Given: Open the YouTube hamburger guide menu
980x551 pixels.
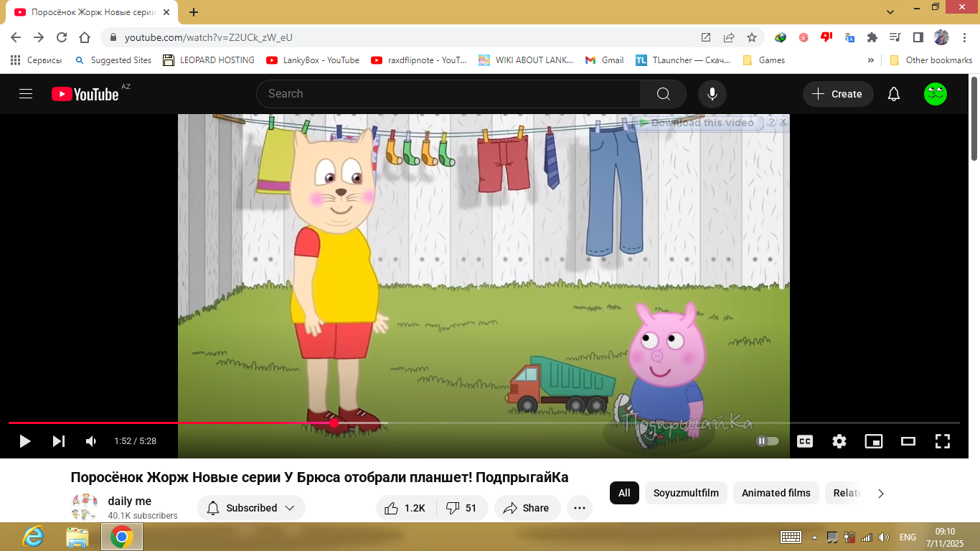Looking at the screenshot, I should [26, 94].
